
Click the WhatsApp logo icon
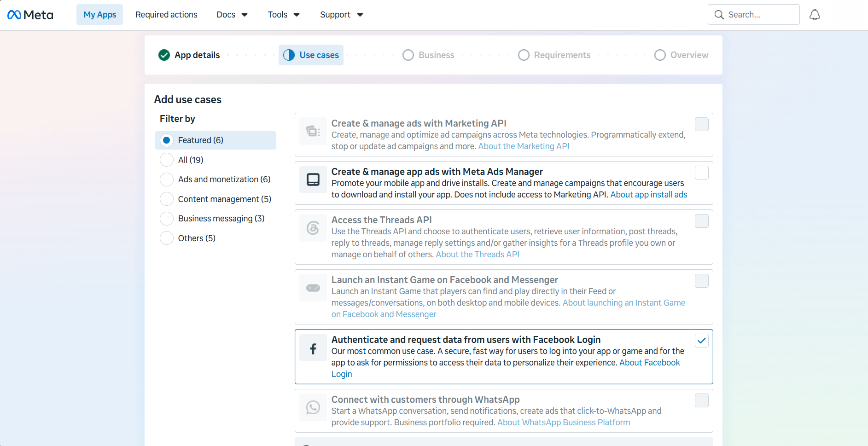pyautogui.click(x=313, y=407)
